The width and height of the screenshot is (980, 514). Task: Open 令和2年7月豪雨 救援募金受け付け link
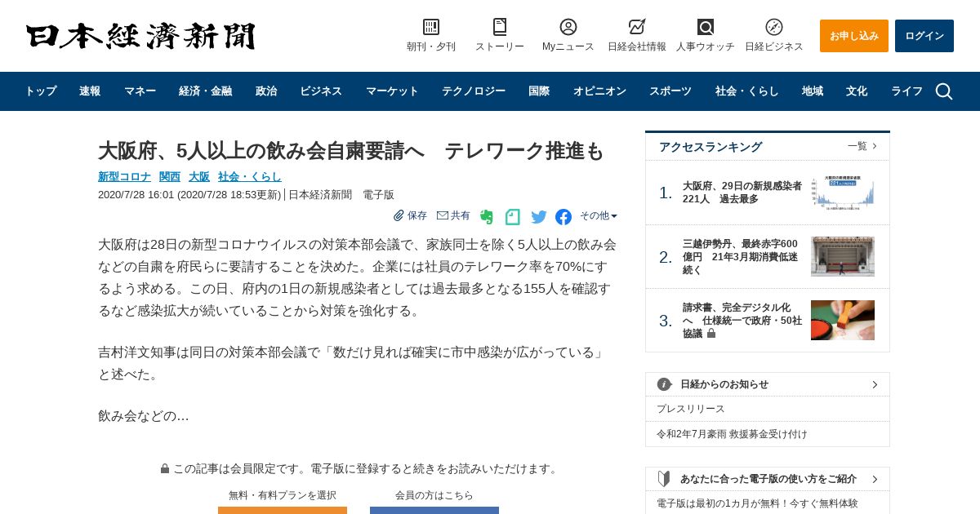(732, 434)
